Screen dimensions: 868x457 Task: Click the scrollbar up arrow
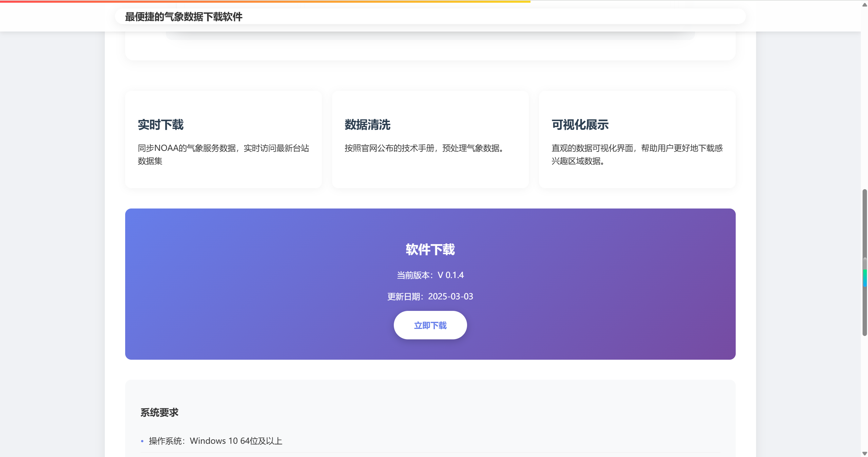(x=864, y=5)
